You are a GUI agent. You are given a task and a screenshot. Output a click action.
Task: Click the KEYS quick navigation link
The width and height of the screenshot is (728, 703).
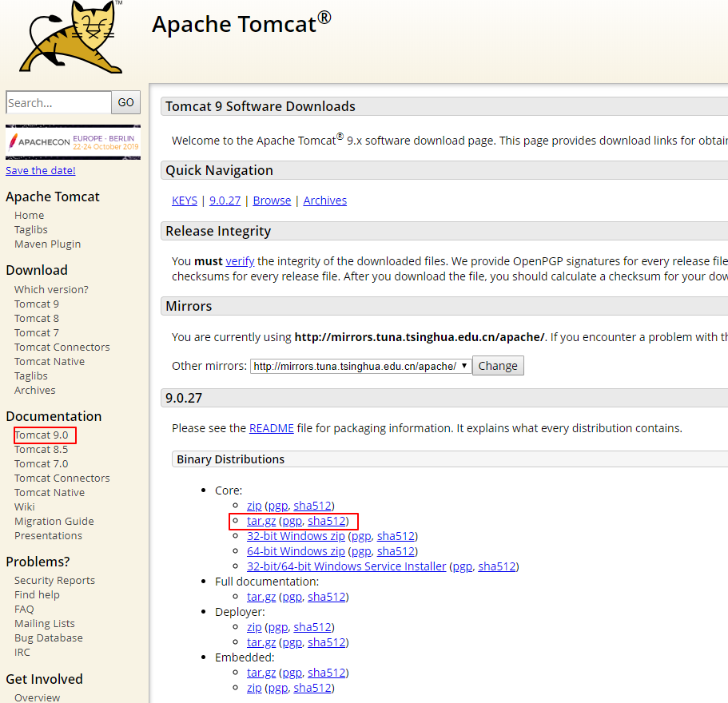(x=185, y=201)
